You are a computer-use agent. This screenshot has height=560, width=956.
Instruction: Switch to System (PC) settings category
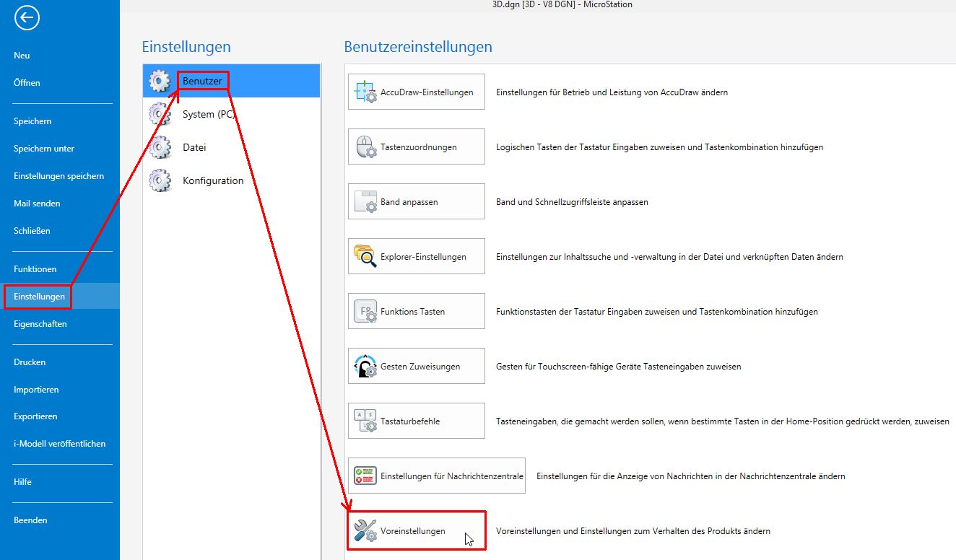pyautogui.click(x=231, y=114)
